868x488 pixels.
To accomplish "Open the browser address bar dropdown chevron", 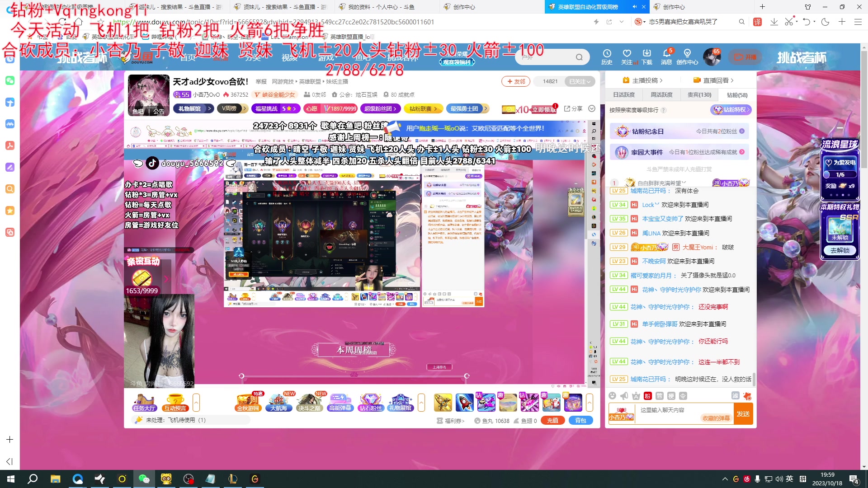I will [622, 22].
